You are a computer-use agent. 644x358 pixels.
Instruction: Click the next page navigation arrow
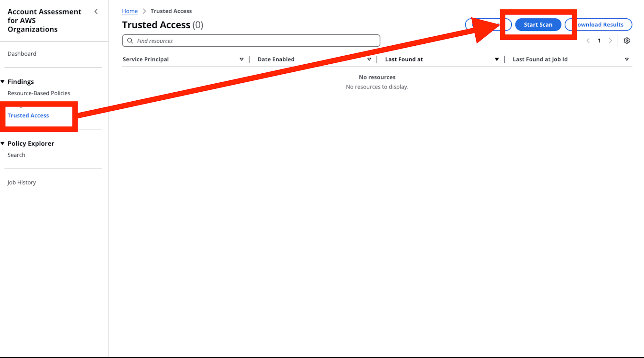[610, 41]
